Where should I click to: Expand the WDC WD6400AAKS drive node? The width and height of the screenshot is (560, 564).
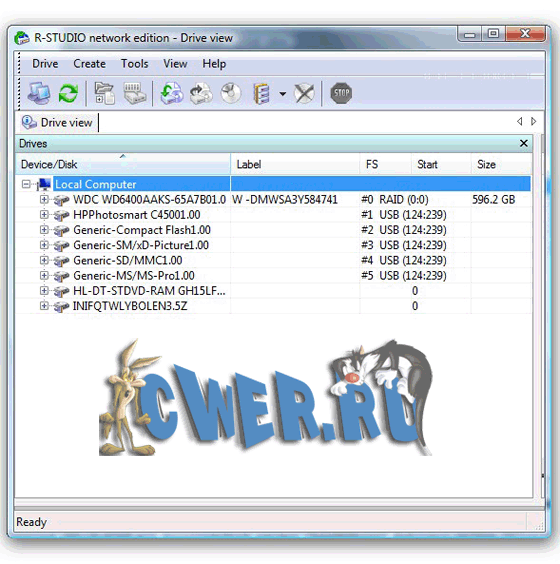point(44,199)
